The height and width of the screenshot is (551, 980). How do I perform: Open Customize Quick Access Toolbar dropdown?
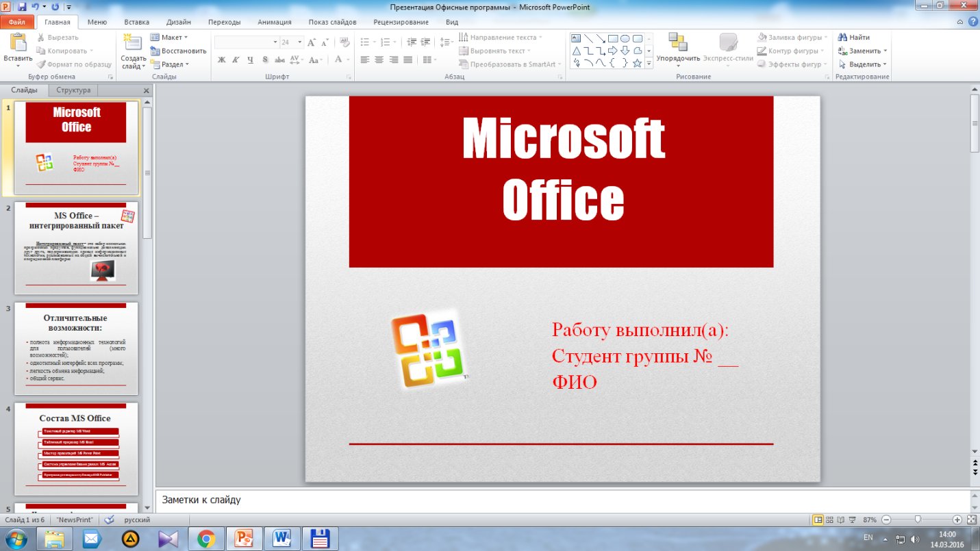tap(69, 7)
